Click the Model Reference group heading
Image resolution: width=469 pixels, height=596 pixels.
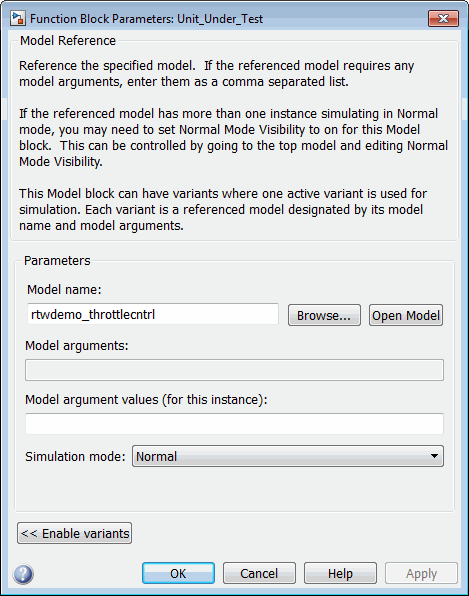68,40
